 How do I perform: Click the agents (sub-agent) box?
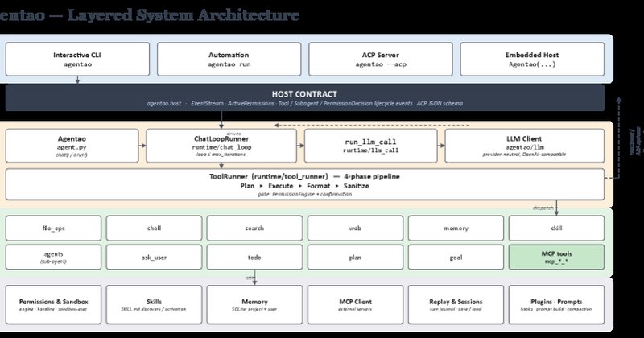coord(53,257)
